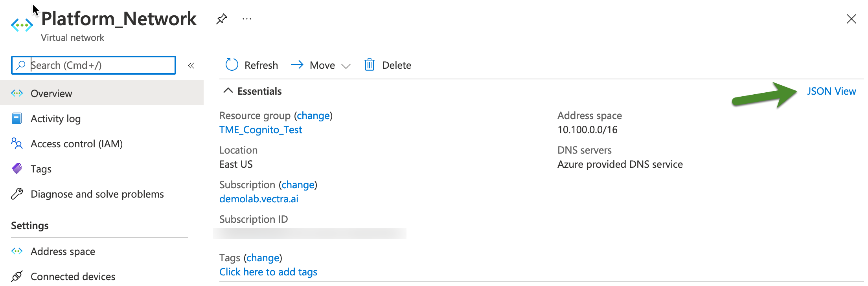
Task: Click here to add tags link
Action: [x=268, y=272]
